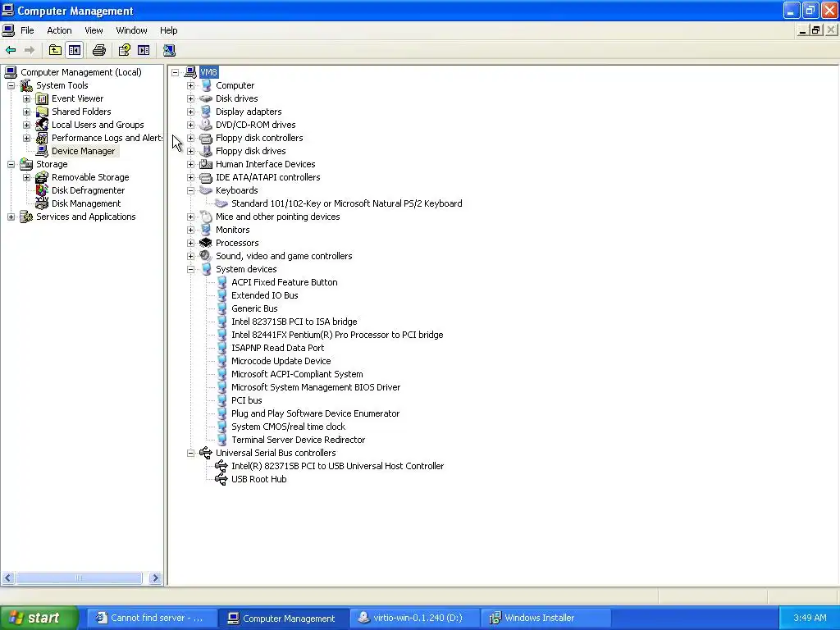Collapse the System devices category
The width and height of the screenshot is (840, 630).
tap(190, 269)
